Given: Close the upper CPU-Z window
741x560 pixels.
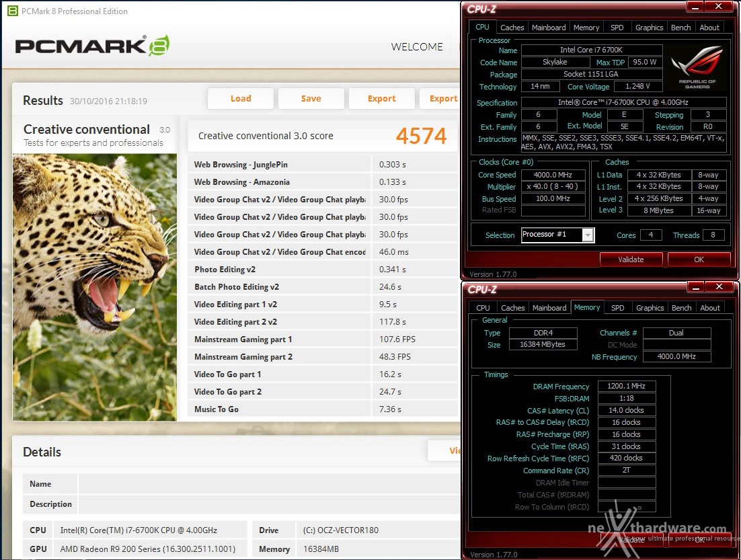Looking at the screenshot, I should [x=718, y=7].
